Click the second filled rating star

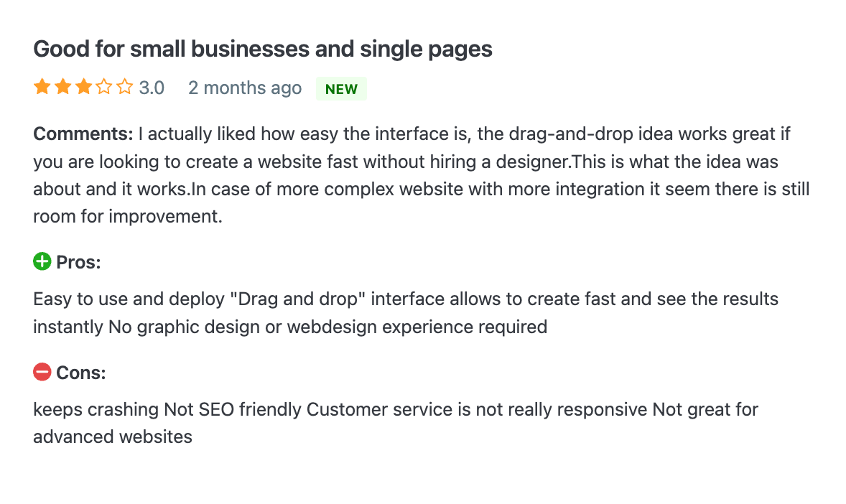coord(62,88)
